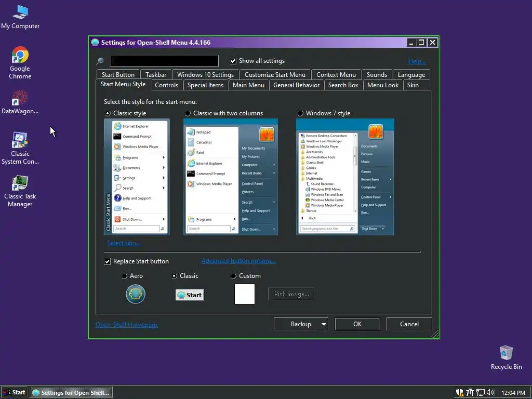Image resolution: width=532 pixels, height=399 pixels.
Task: Open the Main Menu tab
Action: 248,85
